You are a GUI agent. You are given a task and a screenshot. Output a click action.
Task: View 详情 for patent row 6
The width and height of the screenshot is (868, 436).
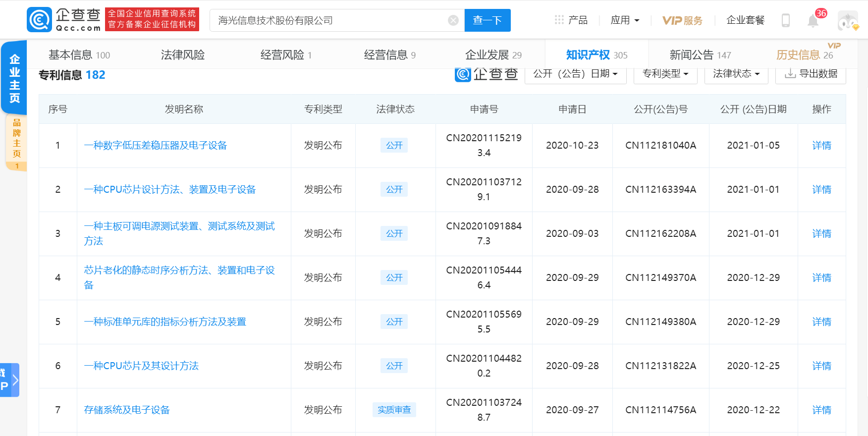821,366
